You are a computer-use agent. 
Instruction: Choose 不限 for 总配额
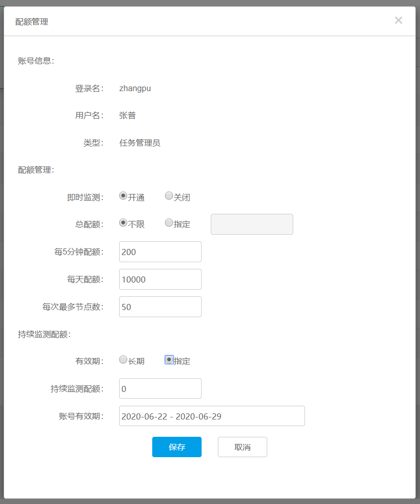pyautogui.click(x=123, y=222)
